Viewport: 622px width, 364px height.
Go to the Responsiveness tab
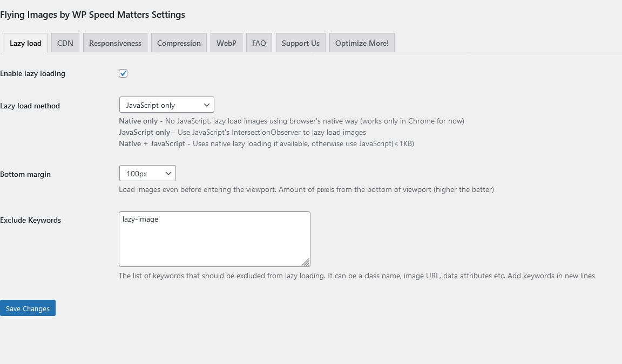[115, 43]
